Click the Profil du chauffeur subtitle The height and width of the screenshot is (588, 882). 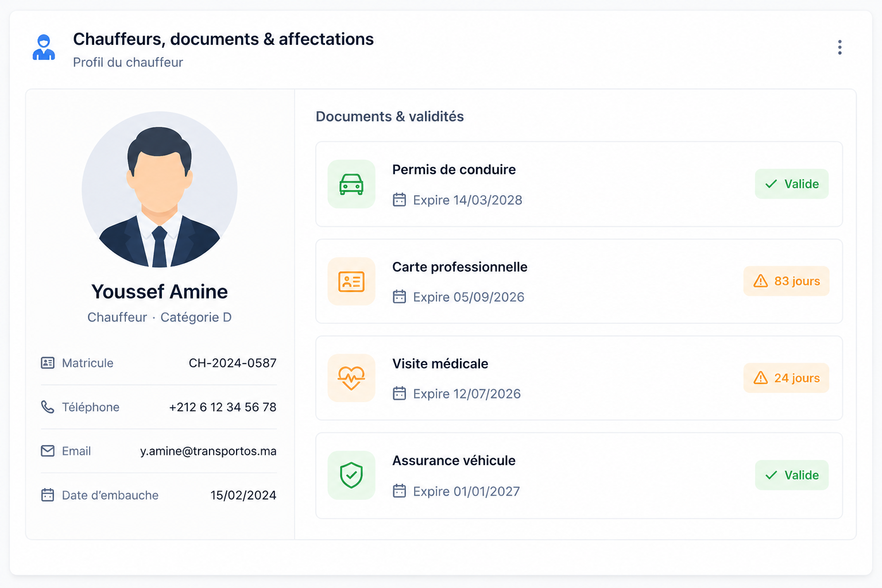click(128, 62)
